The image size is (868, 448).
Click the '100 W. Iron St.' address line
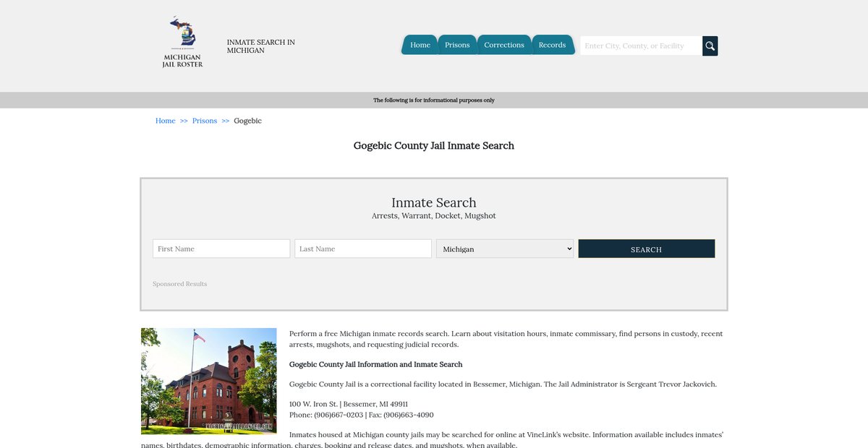[x=349, y=404]
